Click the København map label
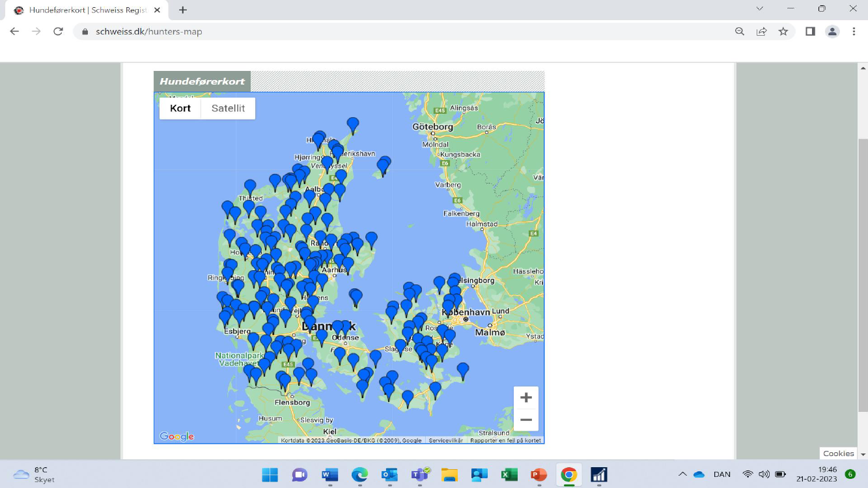 [x=466, y=312]
